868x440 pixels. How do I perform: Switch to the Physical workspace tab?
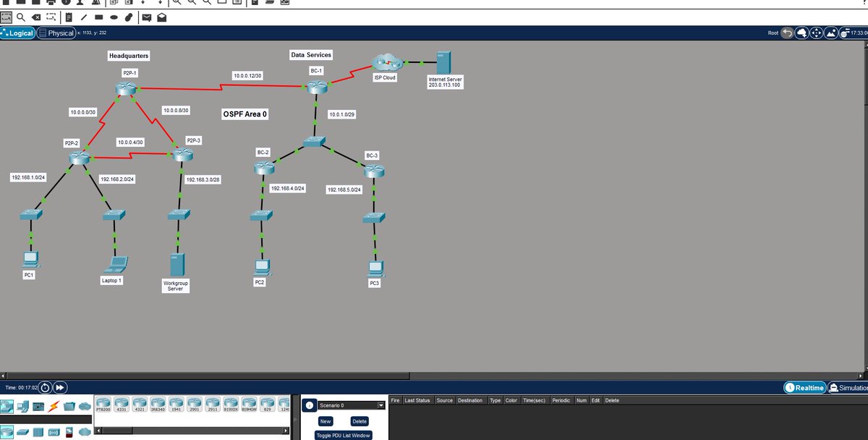[56, 33]
